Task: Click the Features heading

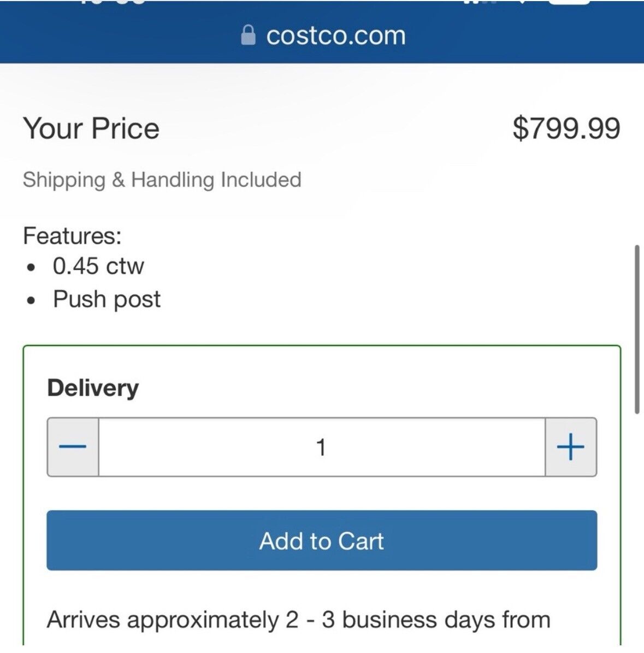Action: click(x=72, y=236)
